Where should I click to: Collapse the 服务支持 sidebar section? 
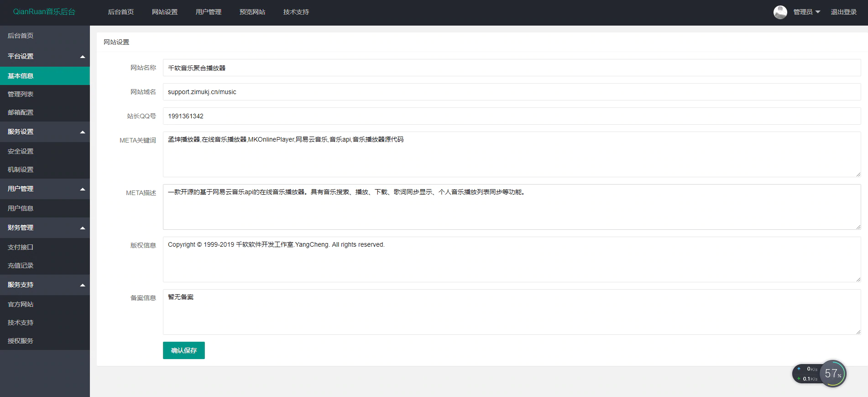(45, 285)
